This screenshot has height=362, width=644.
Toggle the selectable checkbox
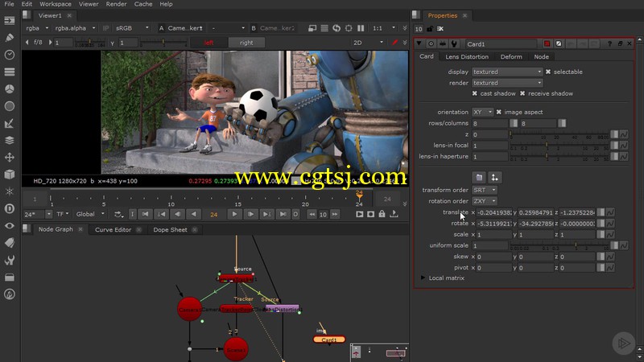click(548, 72)
